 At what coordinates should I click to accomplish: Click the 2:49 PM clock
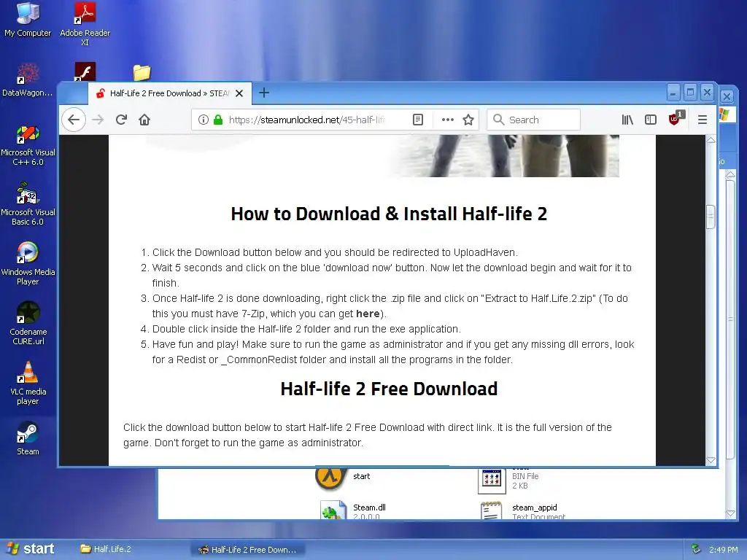[723, 550]
